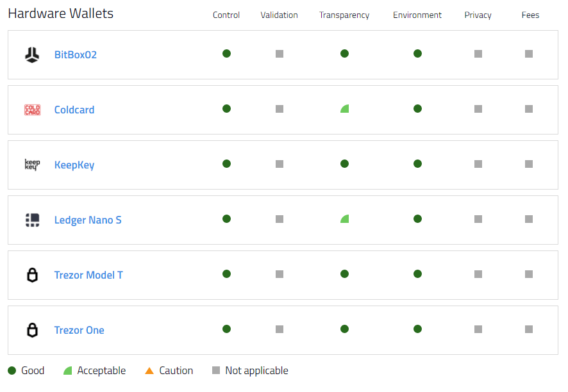Click BitBox02 Environment green dot
Viewport: 568px width, 392px height.
tap(418, 54)
